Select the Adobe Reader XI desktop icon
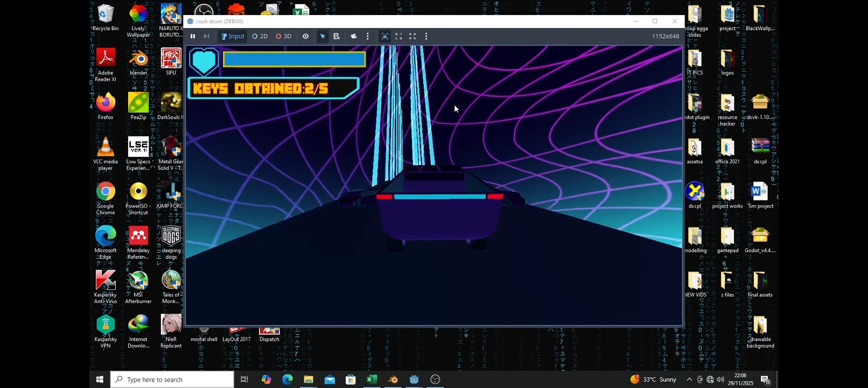 click(x=106, y=65)
